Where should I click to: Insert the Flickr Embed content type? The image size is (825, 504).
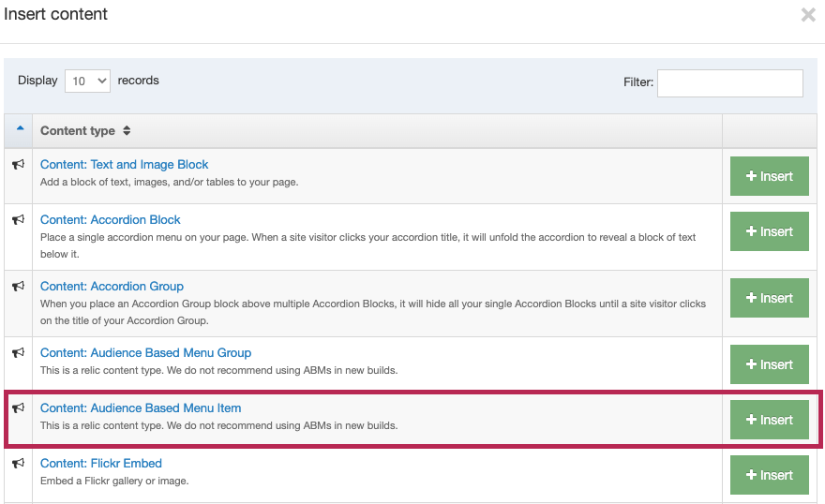[x=769, y=475]
